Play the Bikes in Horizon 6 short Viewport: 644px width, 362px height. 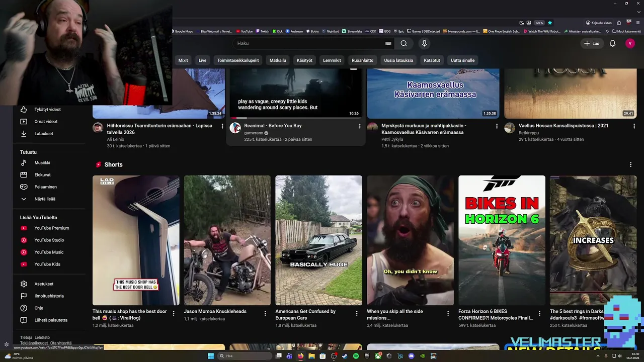click(502, 240)
